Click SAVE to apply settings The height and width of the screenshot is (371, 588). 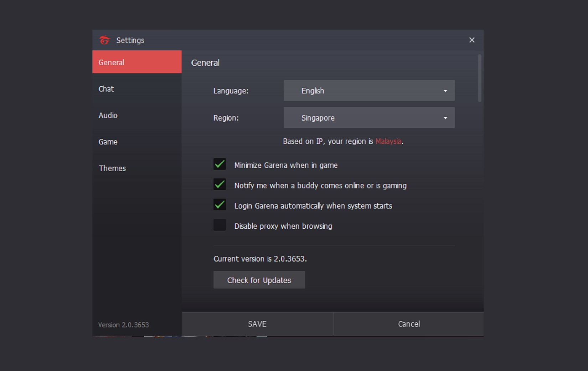(x=257, y=324)
